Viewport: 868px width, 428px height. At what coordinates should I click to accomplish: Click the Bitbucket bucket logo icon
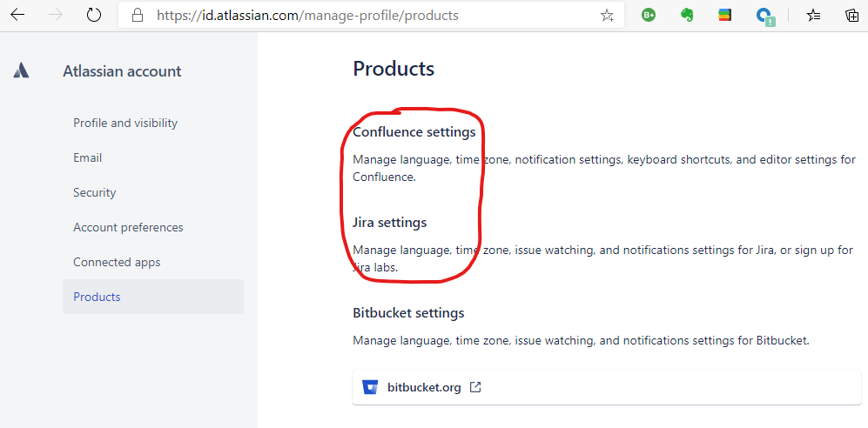point(369,387)
